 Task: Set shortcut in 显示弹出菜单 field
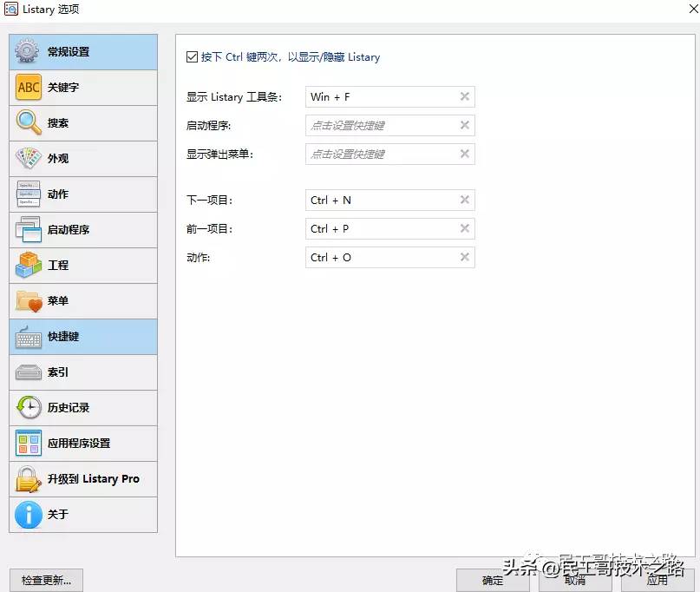pyautogui.click(x=389, y=155)
